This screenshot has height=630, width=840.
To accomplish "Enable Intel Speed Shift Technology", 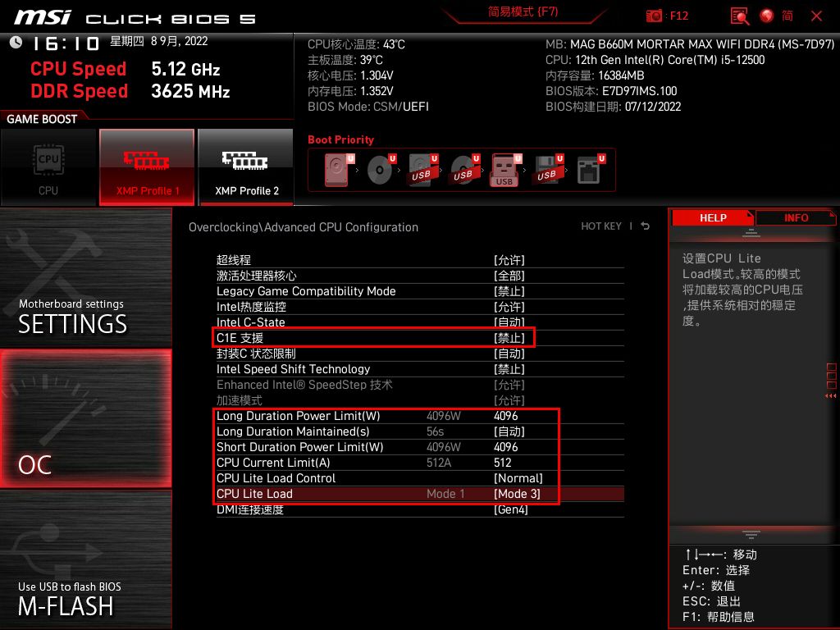I will tap(509, 369).
